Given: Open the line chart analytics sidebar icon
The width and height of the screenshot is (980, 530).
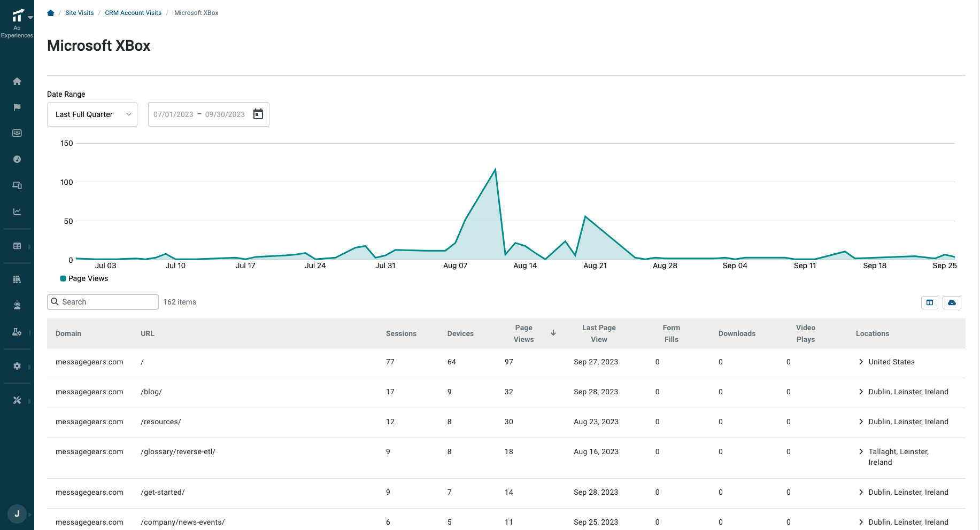Looking at the screenshot, I should [x=17, y=212].
